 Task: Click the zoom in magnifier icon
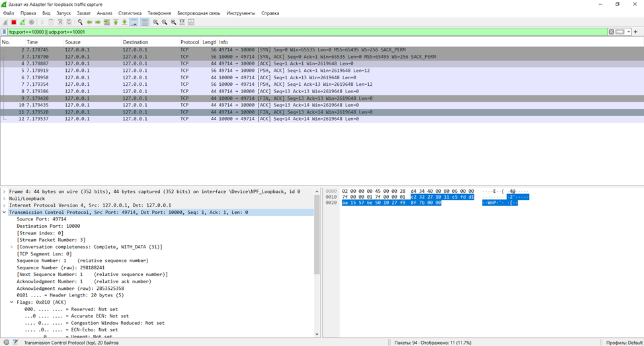(156, 22)
